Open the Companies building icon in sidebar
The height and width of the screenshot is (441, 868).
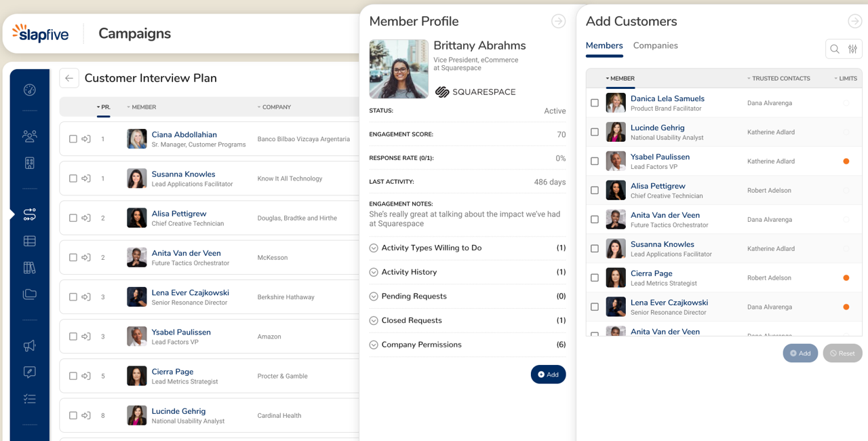pos(29,163)
